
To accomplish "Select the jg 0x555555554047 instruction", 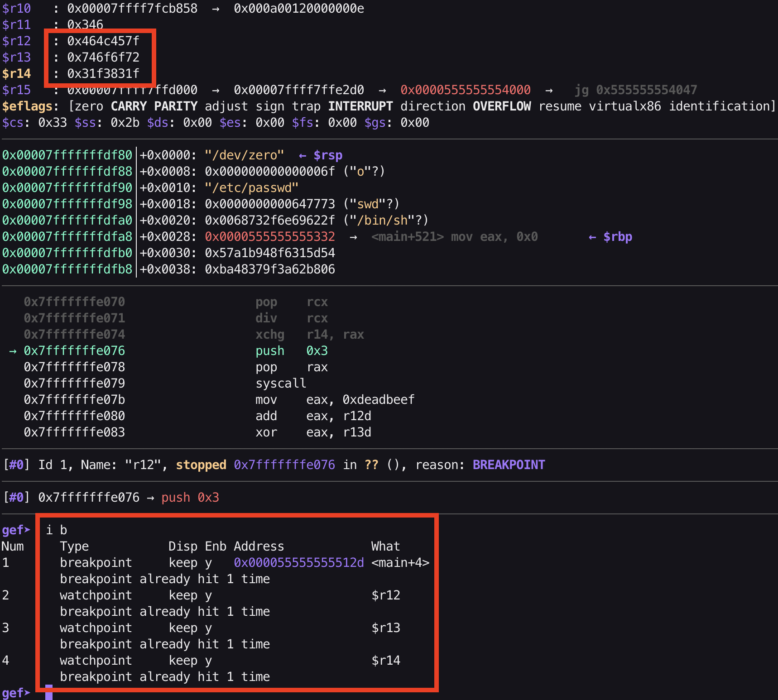I will point(637,90).
